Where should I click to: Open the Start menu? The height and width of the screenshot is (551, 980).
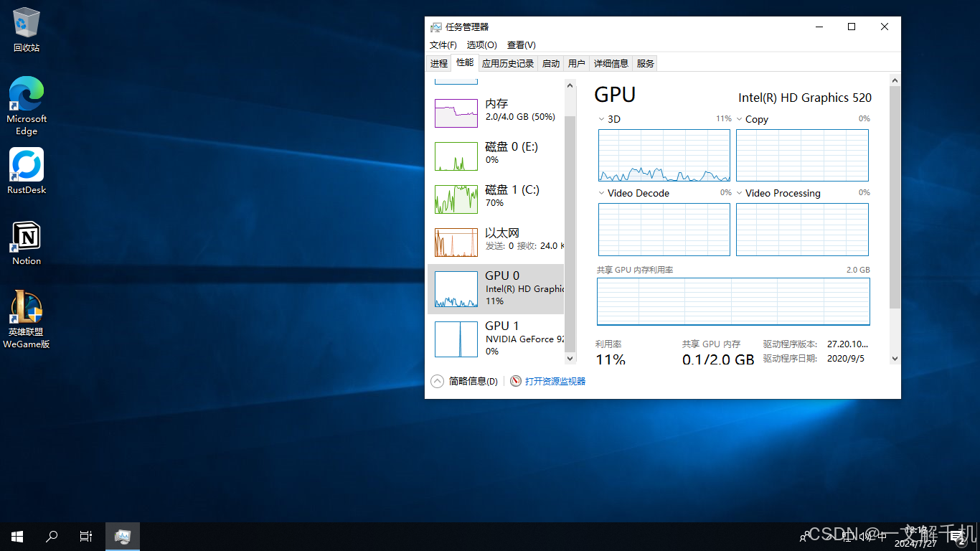click(x=17, y=536)
